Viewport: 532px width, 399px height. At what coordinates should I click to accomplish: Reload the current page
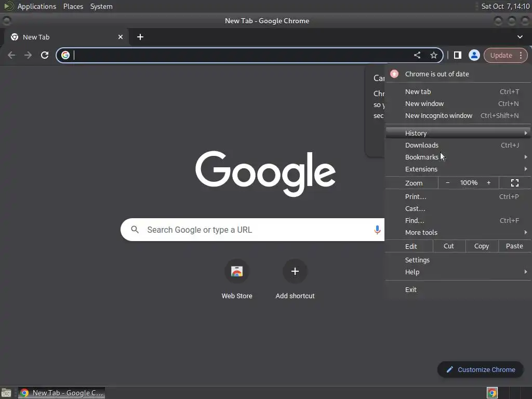(45, 55)
